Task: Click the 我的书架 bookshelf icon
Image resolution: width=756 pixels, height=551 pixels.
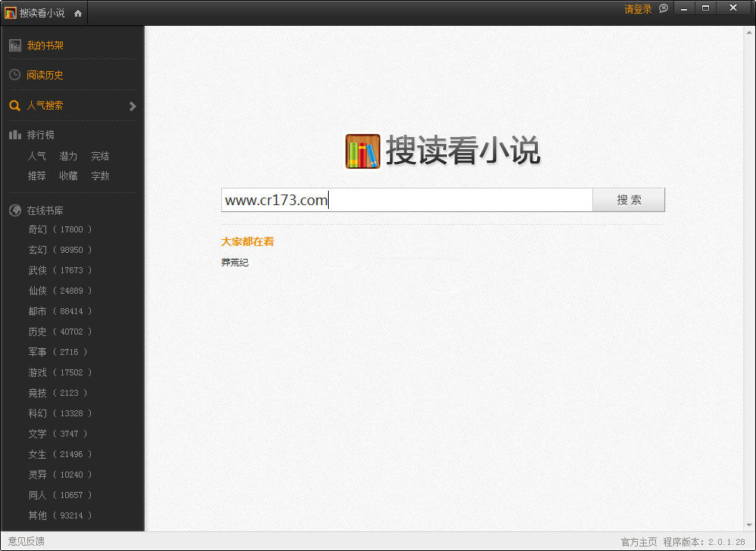Action: coord(15,45)
